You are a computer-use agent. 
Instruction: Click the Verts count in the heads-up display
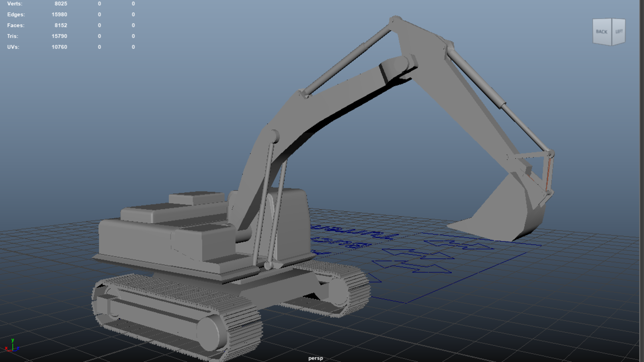point(61,4)
